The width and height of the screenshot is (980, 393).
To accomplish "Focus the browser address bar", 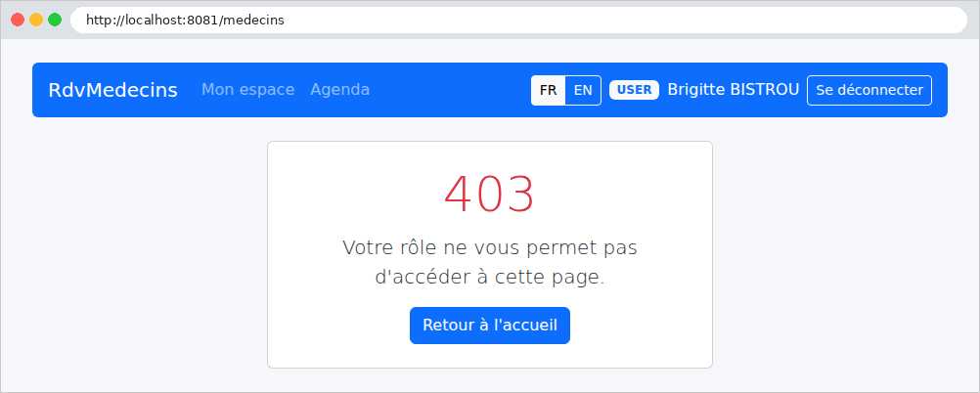I will coord(518,20).
